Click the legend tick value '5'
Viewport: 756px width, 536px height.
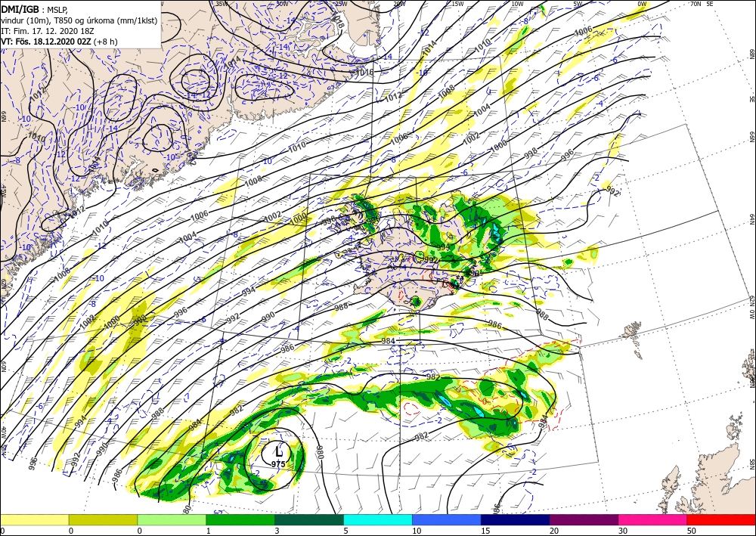[x=345, y=531]
